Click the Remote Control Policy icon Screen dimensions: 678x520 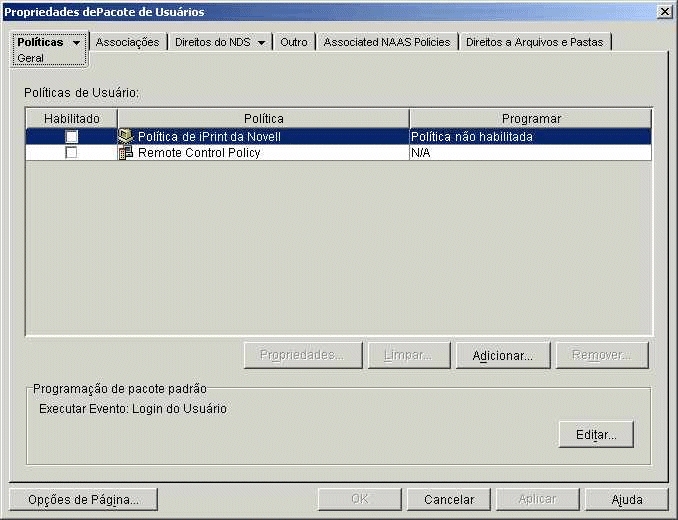tap(126, 153)
